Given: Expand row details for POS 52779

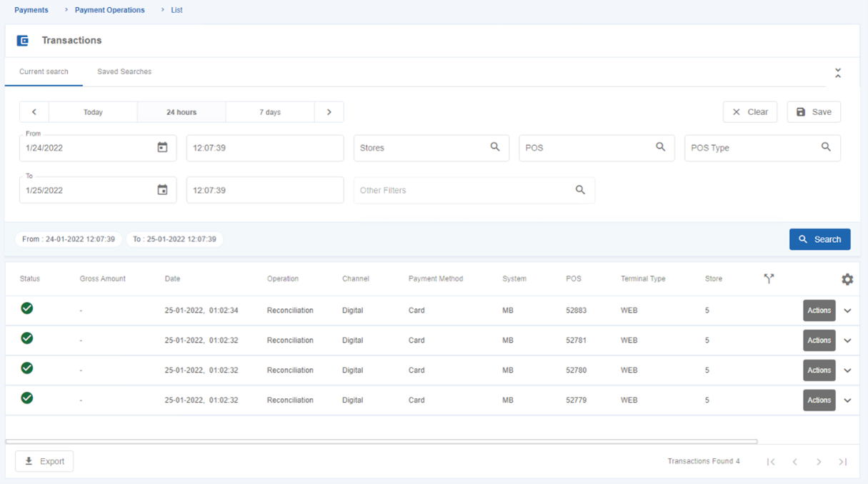Looking at the screenshot, I should pos(847,400).
